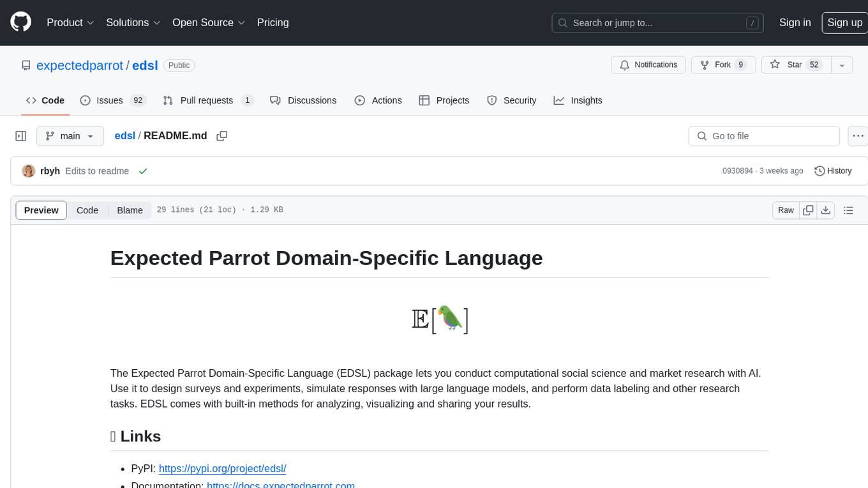Open the more file actions menu
This screenshot has height=488, width=868.
point(858,136)
